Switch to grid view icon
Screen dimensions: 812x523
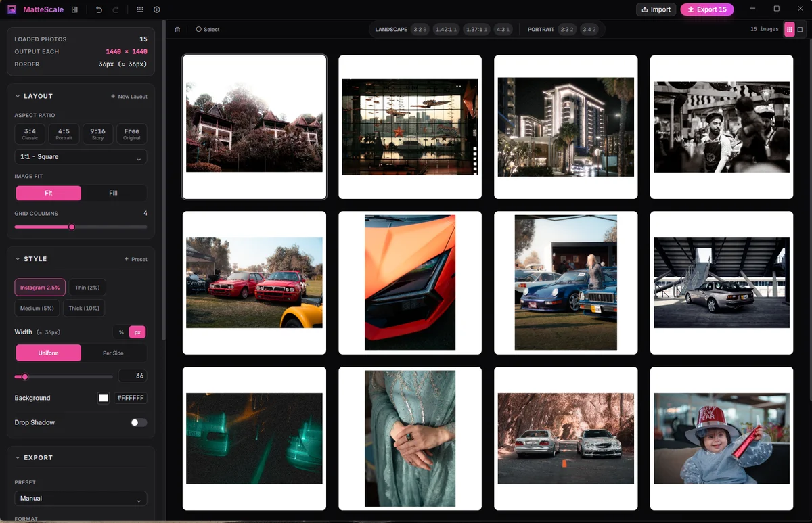point(790,30)
